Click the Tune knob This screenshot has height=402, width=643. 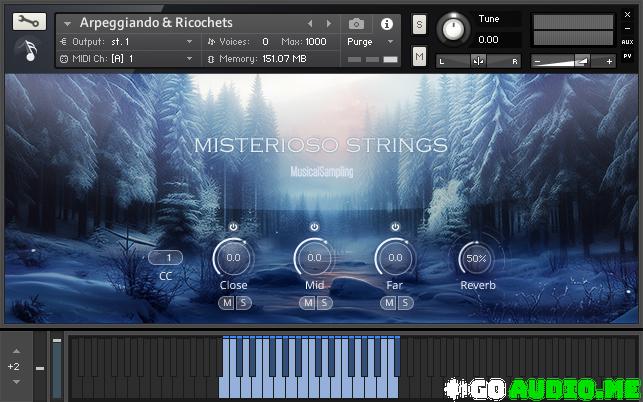click(455, 29)
